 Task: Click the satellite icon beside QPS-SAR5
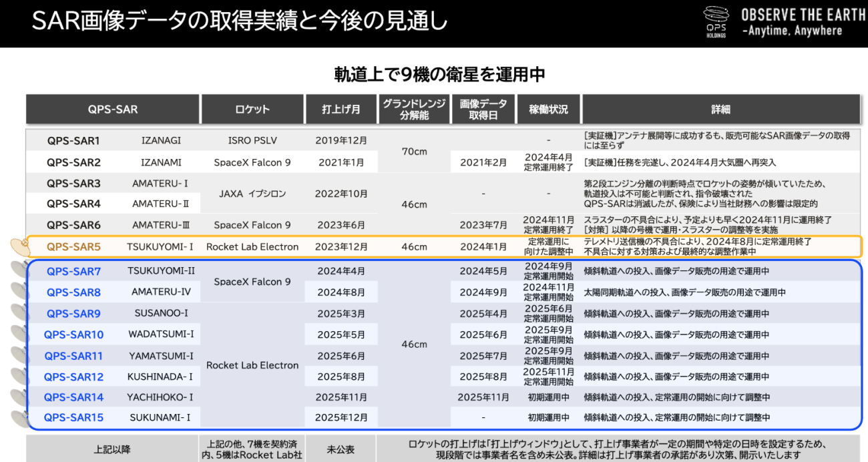pos(21,247)
